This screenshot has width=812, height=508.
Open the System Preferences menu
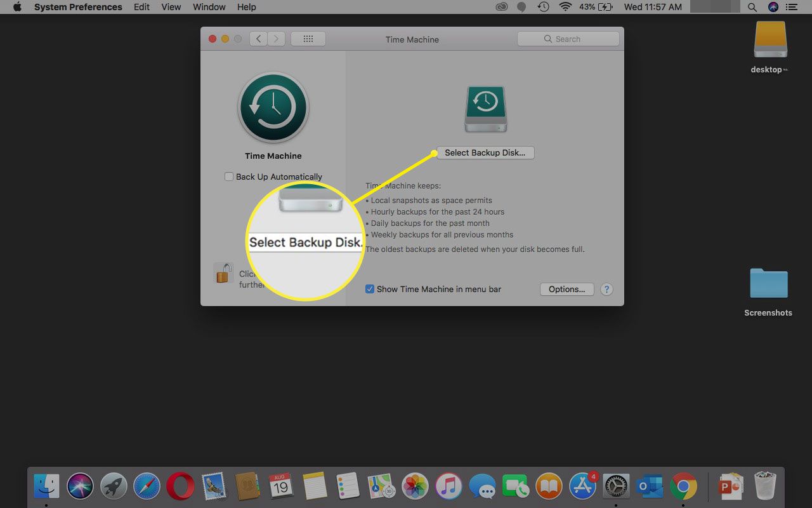click(78, 7)
